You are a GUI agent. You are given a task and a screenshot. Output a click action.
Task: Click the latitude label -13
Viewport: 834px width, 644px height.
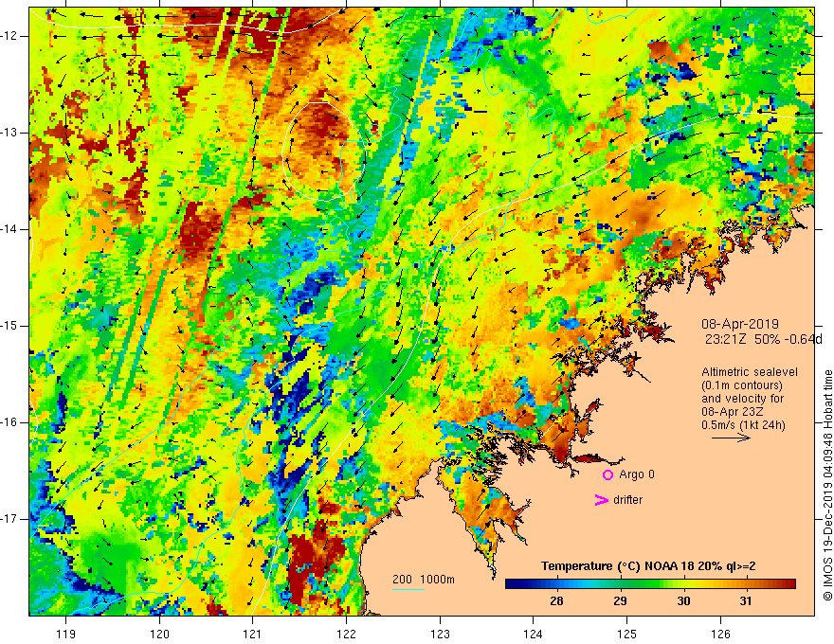(9, 133)
